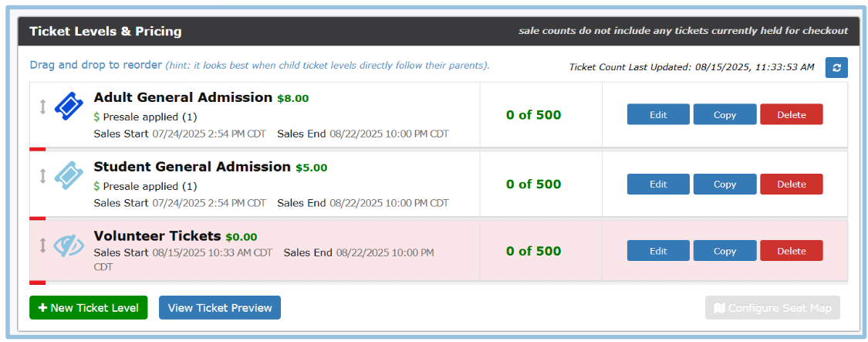Open the View Ticket Preview button
This screenshot has height=342, width=868.
[x=220, y=307]
